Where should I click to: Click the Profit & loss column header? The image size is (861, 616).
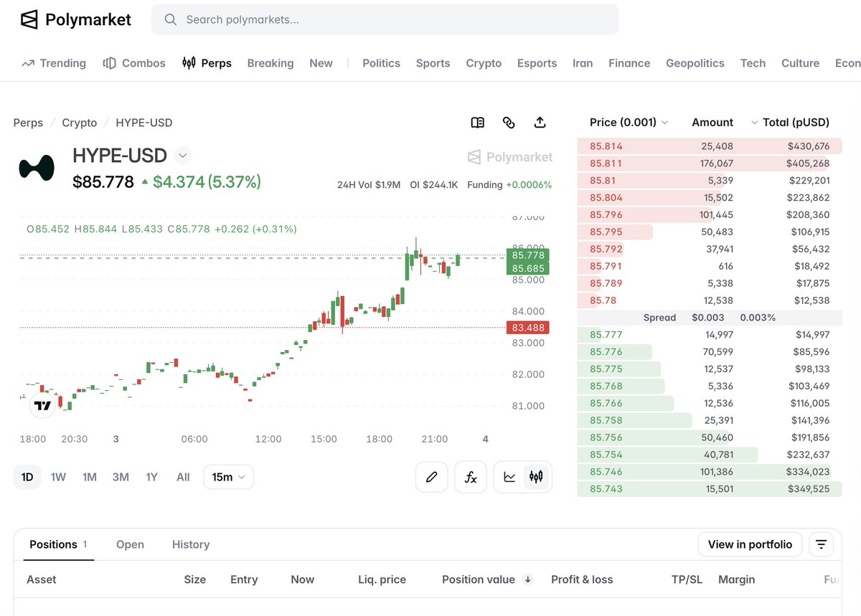[x=582, y=579]
